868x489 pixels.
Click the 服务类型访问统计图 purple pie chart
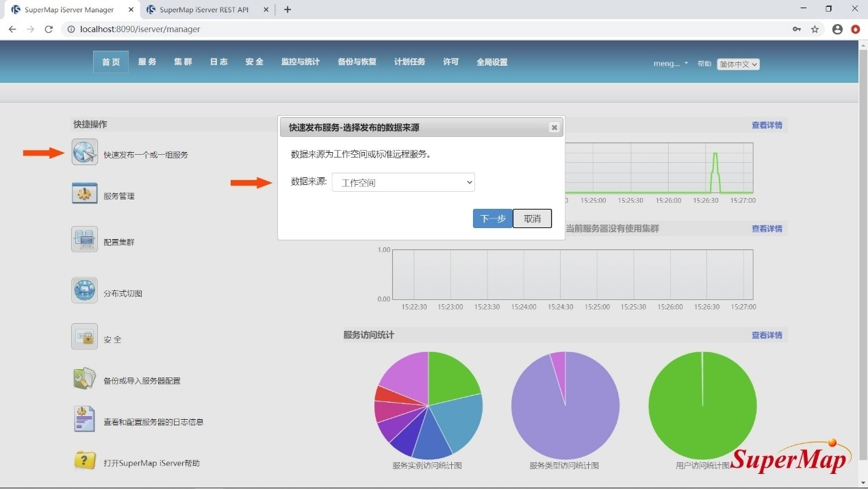565,405
